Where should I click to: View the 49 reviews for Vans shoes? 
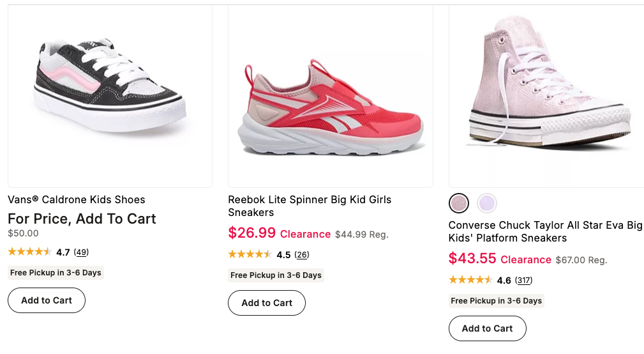click(x=81, y=252)
